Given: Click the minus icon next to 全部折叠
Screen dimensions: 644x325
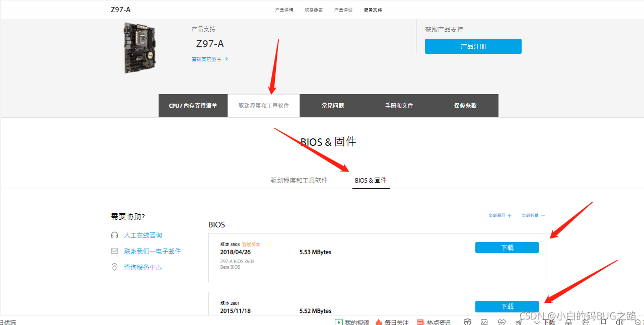Looking at the screenshot, I should (543, 216).
